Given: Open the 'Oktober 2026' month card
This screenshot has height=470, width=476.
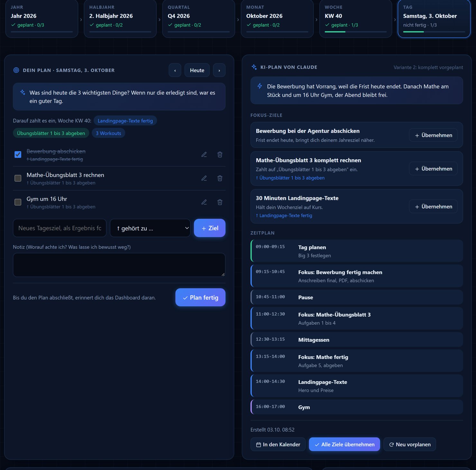Looking at the screenshot, I should [277, 19].
